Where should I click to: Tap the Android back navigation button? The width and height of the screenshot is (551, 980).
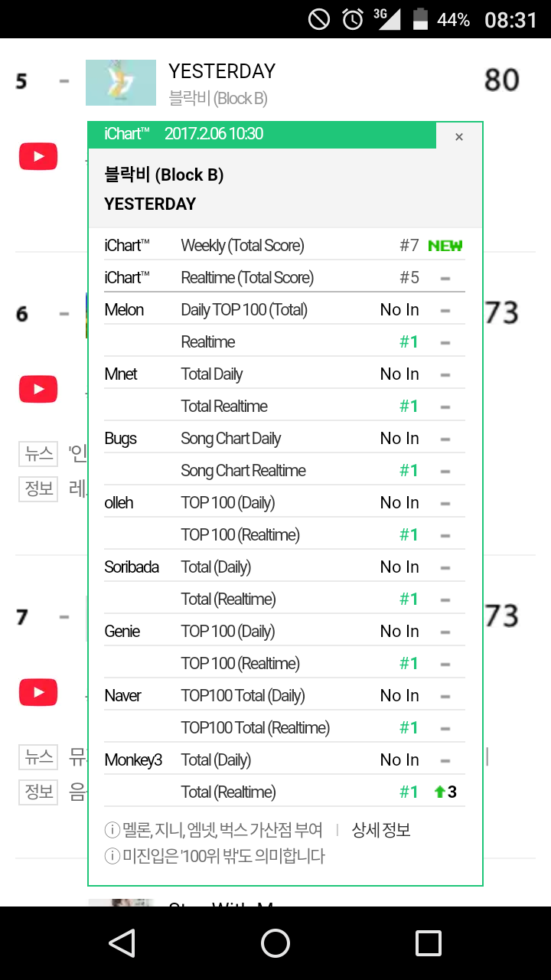click(x=122, y=943)
